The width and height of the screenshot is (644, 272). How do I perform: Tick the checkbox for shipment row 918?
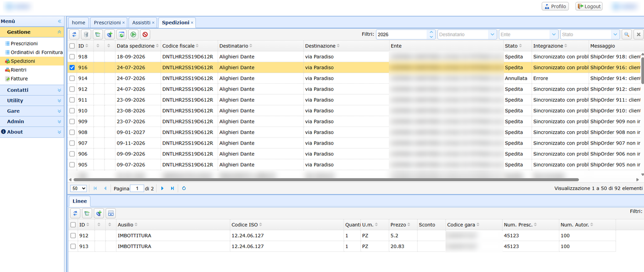(x=72, y=57)
